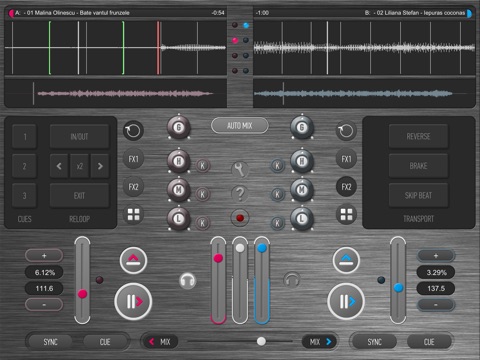The image size is (480, 360).
Task: Toggle deck B high kill K button
Action: pyautogui.click(x=277, y=165)
